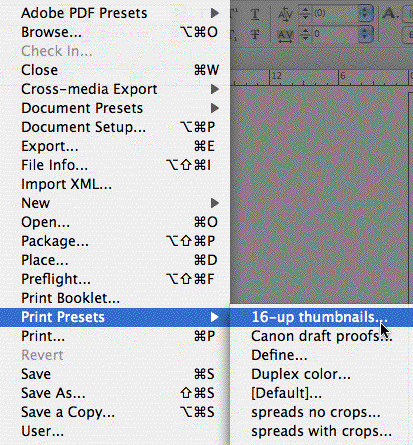Choose Print Booklet... menu item
Image resolution: width=413 pixels, height=445 pixels.
click(x=115, y=298)
